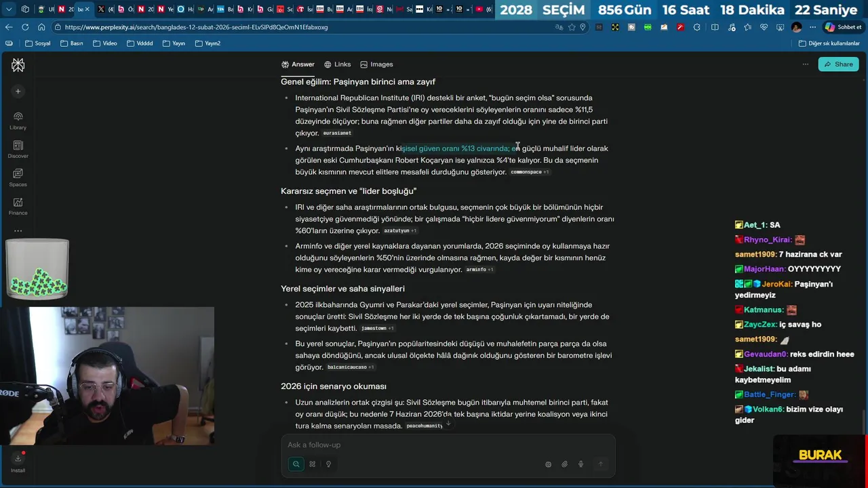The height and width of the screenshot is (488, 868).
Task: Open sidebar More ellipsis menu
Action: click(18, 231)
